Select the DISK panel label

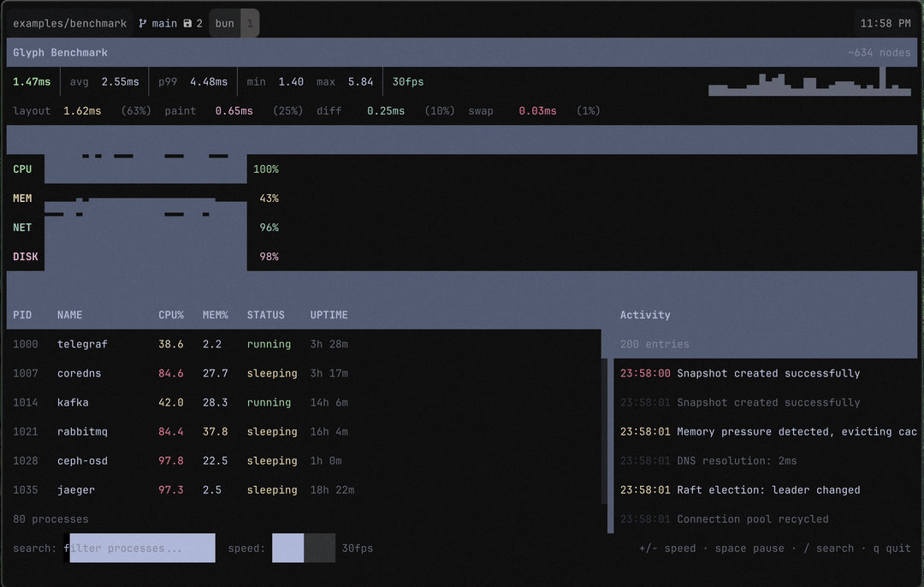[x=23, y=256]
